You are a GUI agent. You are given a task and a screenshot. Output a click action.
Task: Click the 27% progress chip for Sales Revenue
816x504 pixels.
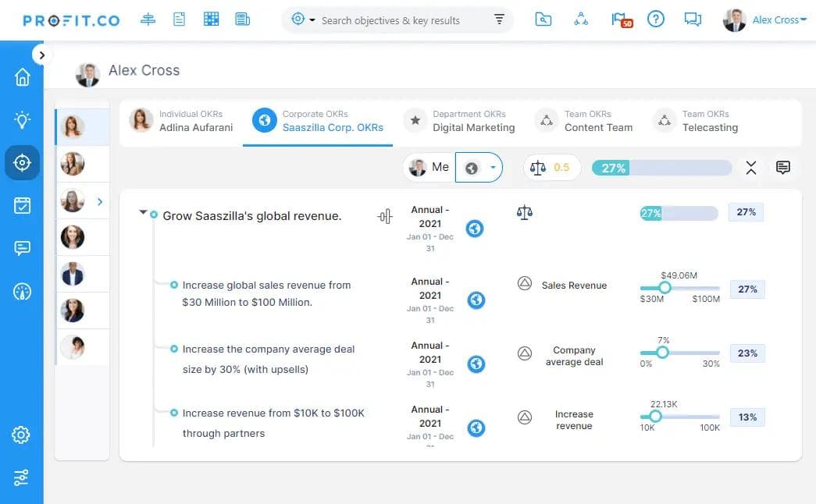point(747,289)
